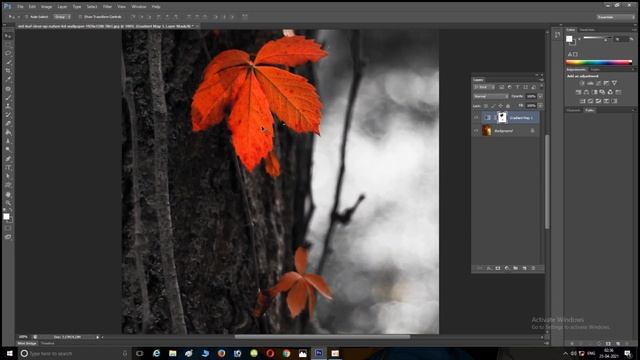Open the File menu
The image size is (640, 360).
point(20,7)
